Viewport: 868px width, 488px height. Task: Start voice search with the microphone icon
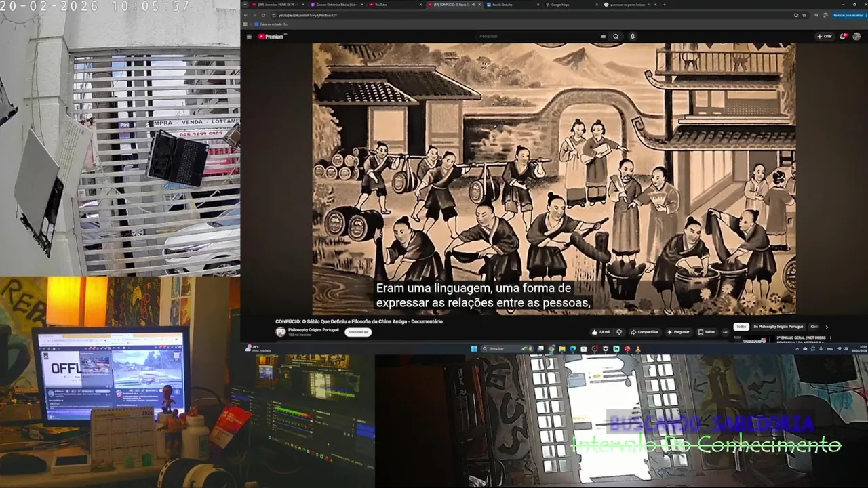pyautogui.click(x=632, y=37)
